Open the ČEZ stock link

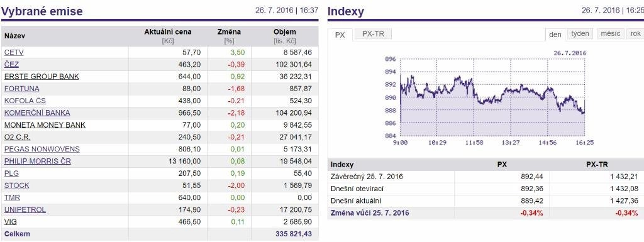click(11, 64)
